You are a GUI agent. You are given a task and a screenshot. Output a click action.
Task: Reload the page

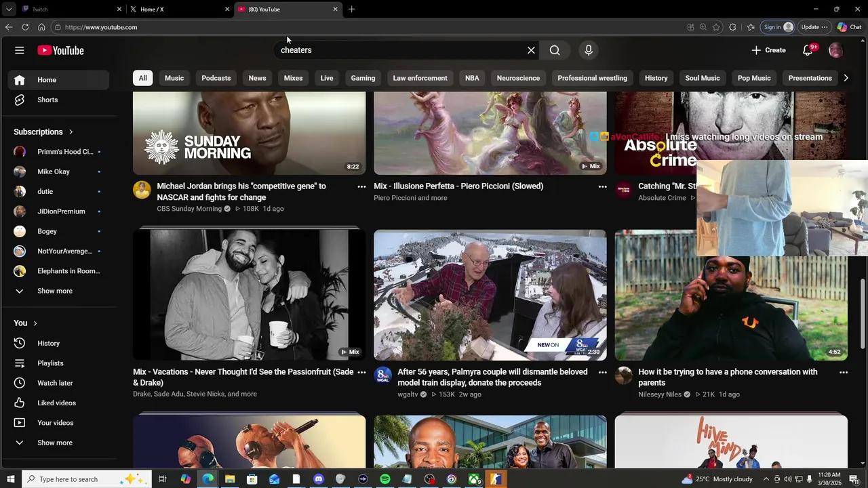(x=25, y=27)
